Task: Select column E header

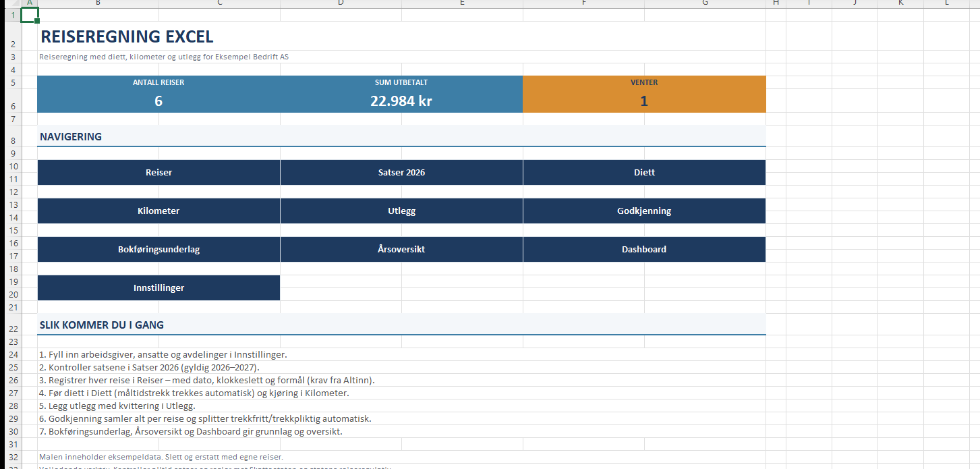Action: click(462, 3)
